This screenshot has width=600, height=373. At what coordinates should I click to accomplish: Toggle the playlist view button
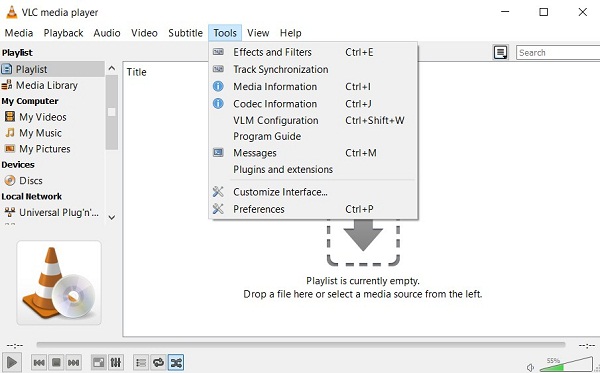tap(141, 362)
